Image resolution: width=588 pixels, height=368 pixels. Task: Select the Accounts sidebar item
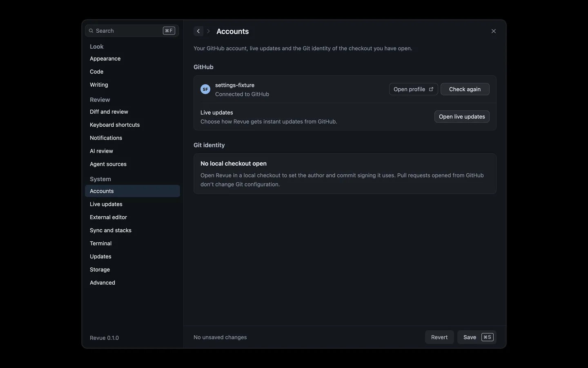[132, 191]
